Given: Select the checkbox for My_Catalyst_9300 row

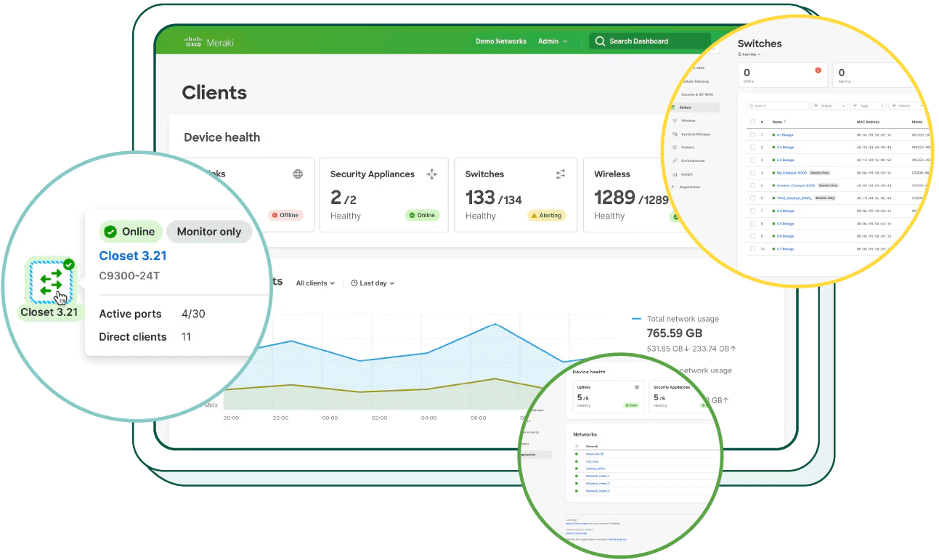Looking at the screenshot, I should [x=752, y=173].
